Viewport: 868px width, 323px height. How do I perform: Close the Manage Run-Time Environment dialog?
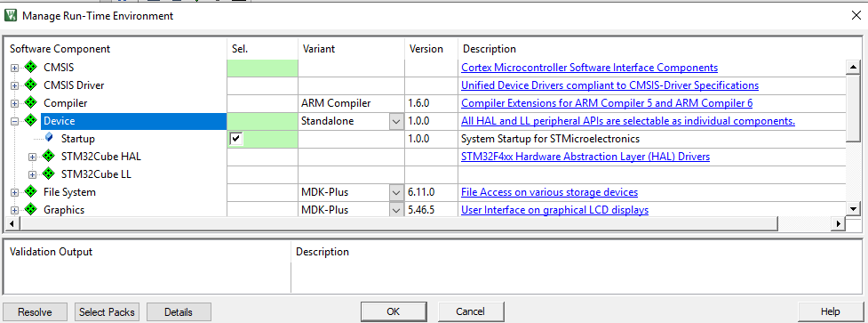(856, 15)
